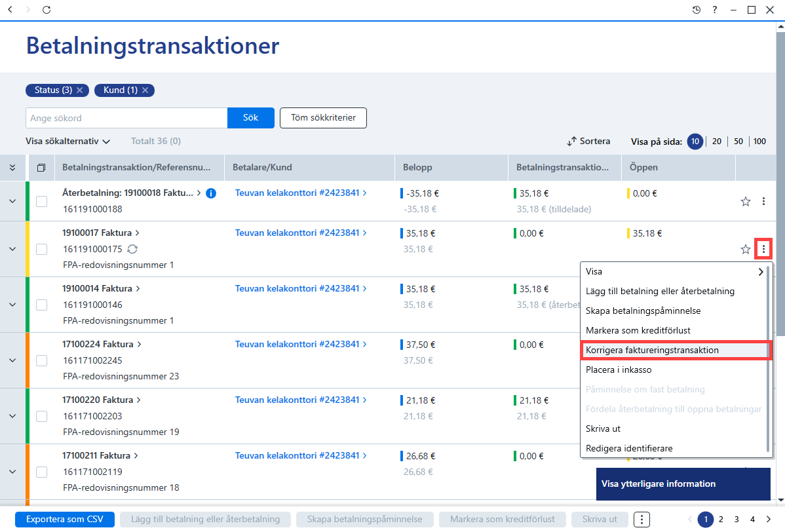Image resolution: width=785 pixels, height=532 pixels.
Task: Open Teuvan kelakonttori link on 17100224 row
Action: [x=300, y=345]
